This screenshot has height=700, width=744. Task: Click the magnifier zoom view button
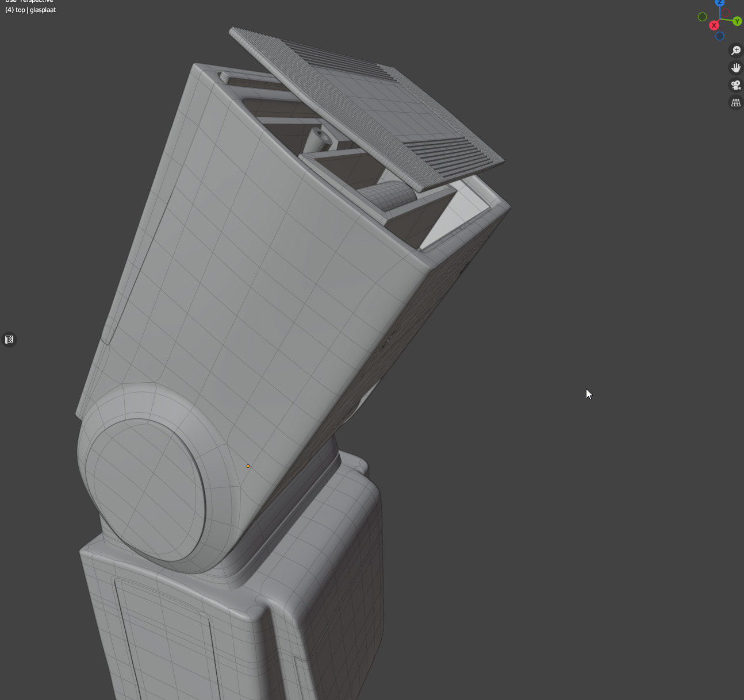click(735, 51)
